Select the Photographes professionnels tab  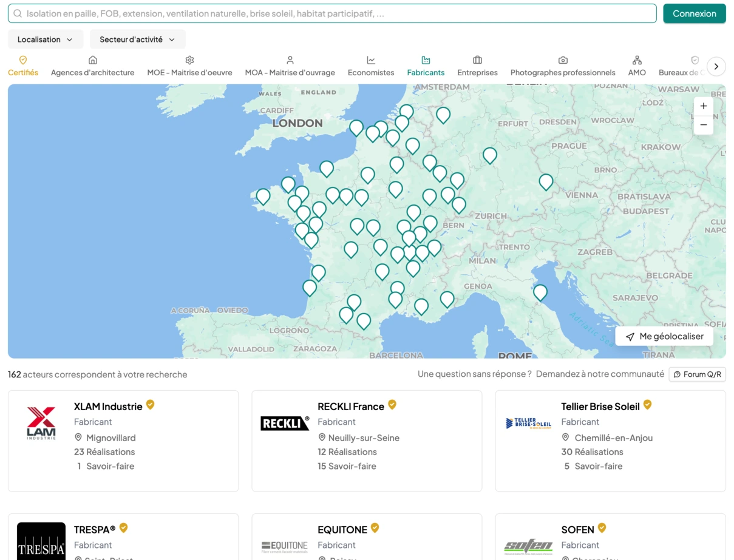point(563,66)
